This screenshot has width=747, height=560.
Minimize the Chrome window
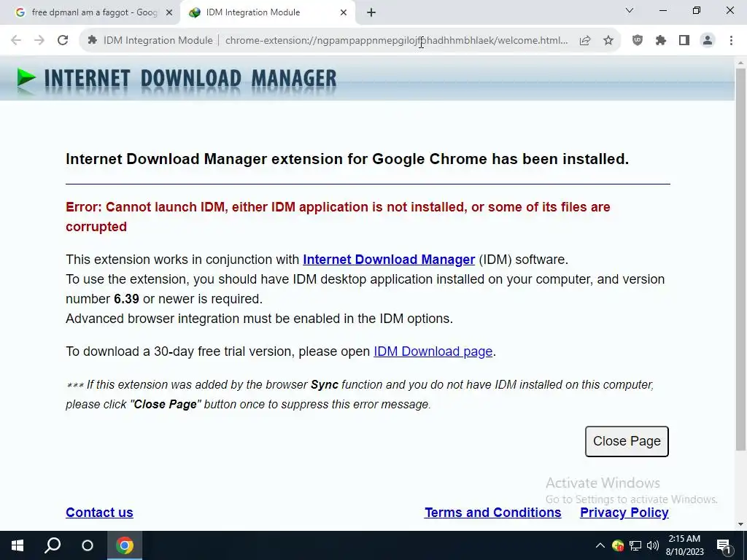tap(663, 10)
